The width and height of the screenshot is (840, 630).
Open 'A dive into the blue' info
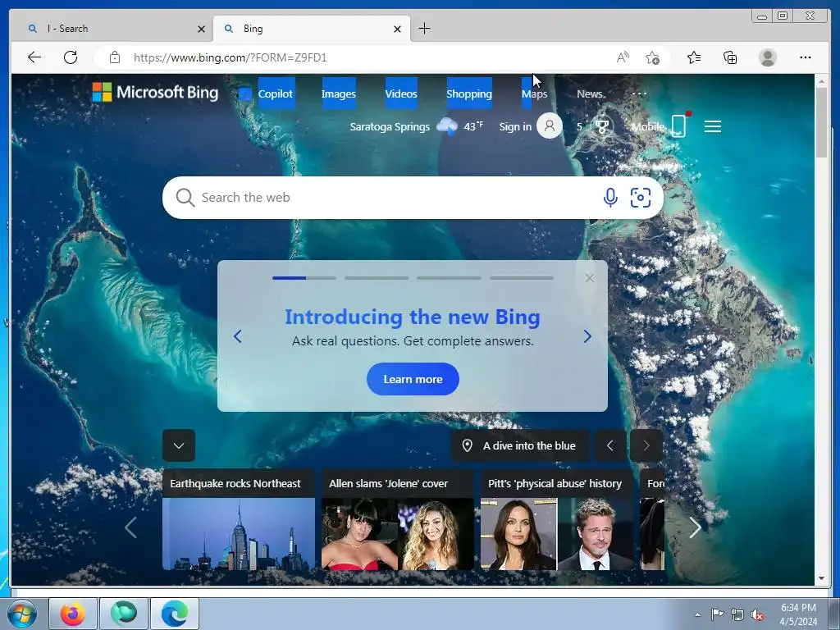click(519, 445)
